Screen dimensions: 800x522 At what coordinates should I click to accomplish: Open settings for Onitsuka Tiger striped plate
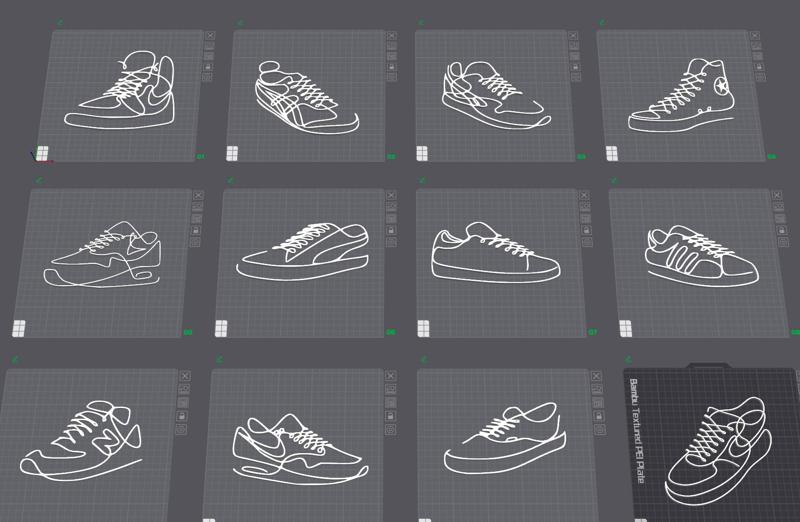pos(391,78)
